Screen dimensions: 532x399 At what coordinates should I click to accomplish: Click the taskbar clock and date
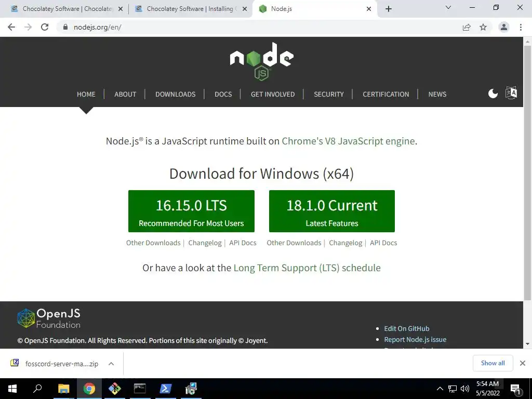[487, 389]
